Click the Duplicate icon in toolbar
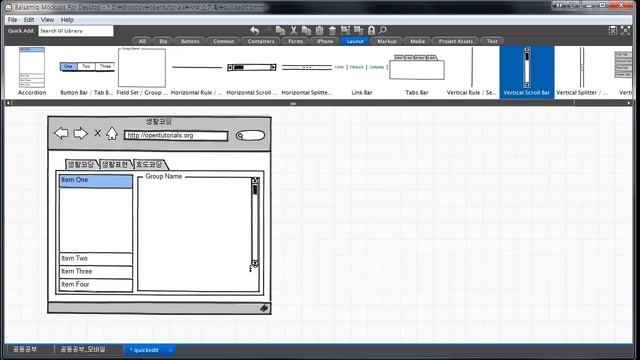The height and width of the screenshot is (360, 640). pos(280,30)
